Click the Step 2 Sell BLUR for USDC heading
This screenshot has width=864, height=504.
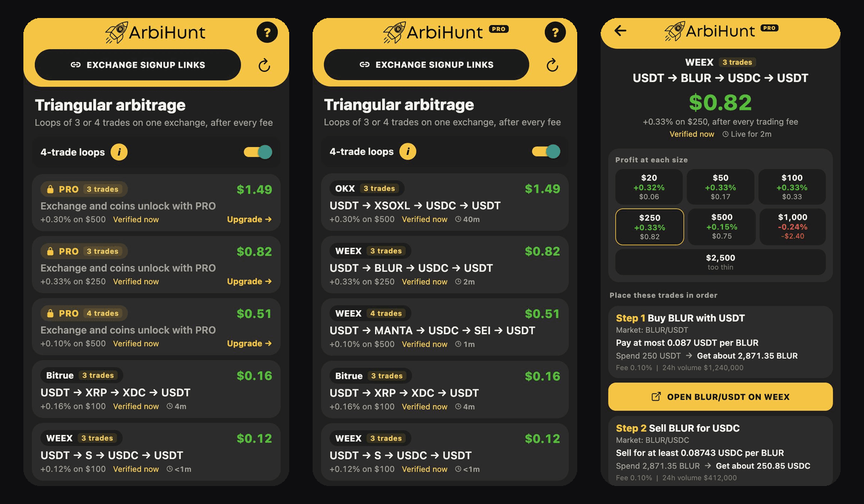(678, 428)
